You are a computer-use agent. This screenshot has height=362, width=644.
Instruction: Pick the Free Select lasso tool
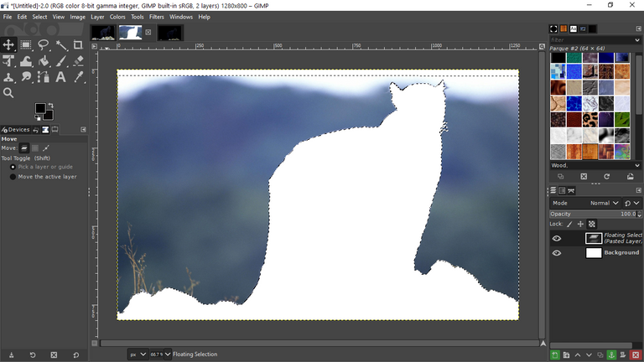(44, 45)
